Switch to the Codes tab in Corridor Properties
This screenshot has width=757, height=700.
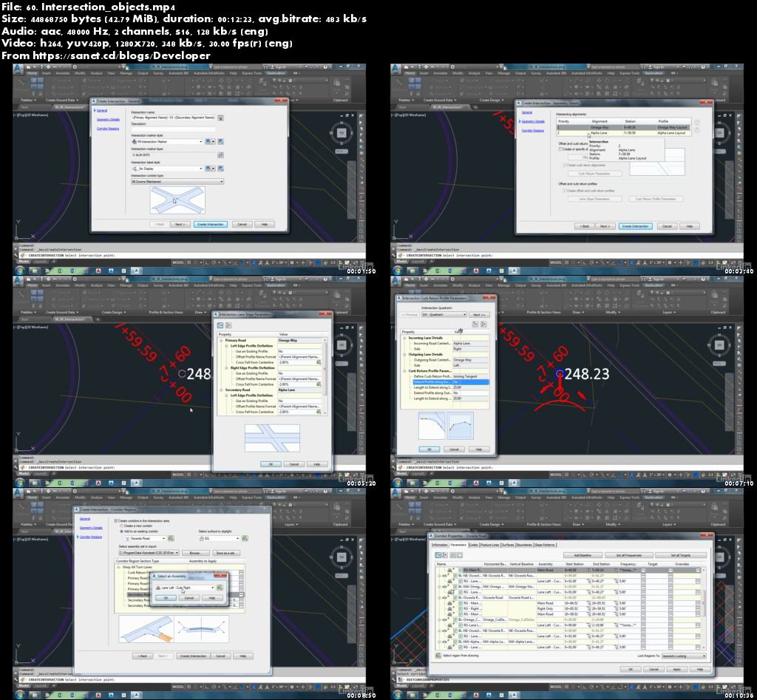(473, 545)
